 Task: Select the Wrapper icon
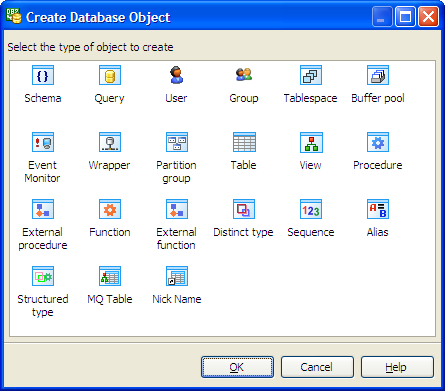[x=110, y=142]
